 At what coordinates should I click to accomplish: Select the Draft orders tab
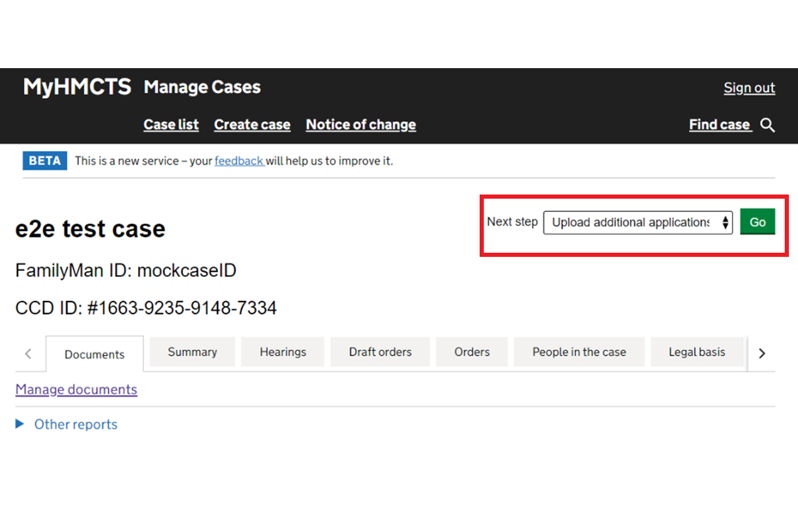click(x=380, y=352)
